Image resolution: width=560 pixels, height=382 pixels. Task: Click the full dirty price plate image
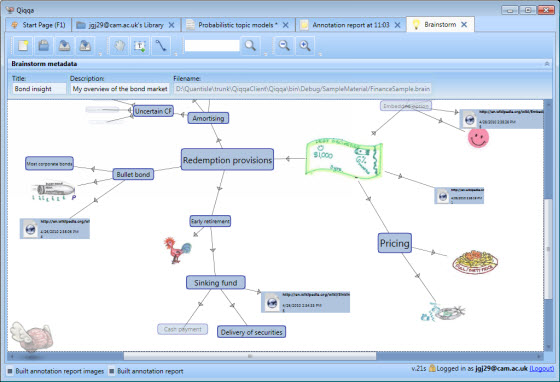coord(475,262)
